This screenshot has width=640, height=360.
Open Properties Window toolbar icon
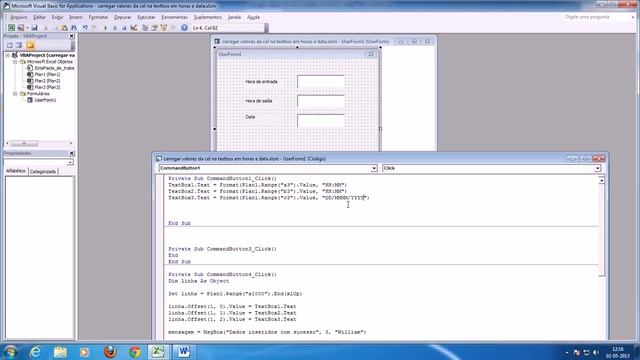click(155, 28)
